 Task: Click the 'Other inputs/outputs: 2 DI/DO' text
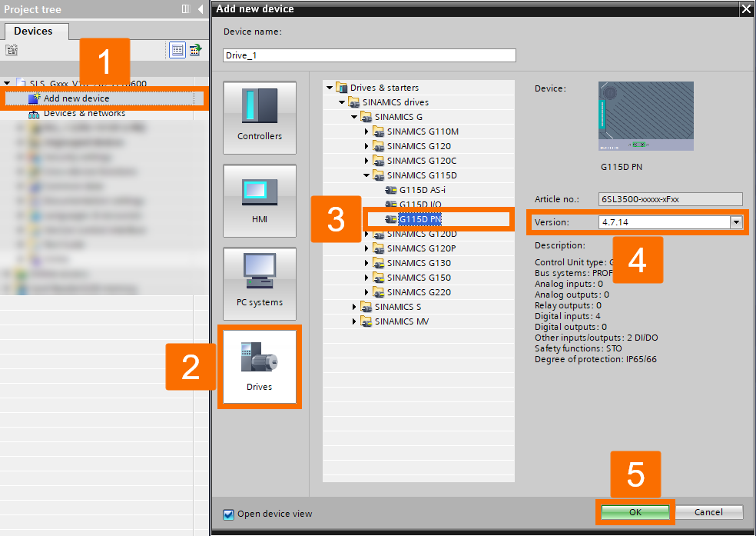coord(596,338)
